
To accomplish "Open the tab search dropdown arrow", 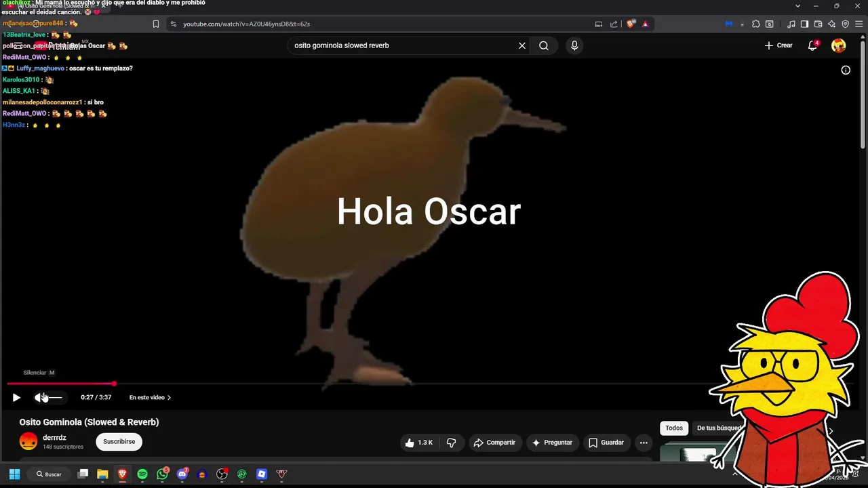I will [x=797, y=5].
